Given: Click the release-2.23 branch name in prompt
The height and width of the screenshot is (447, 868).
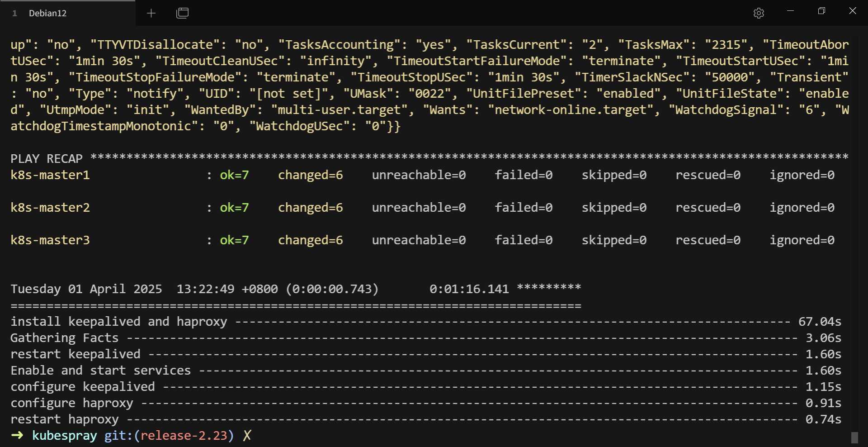Looking at the screenshot, I should (x=184, y=436).
